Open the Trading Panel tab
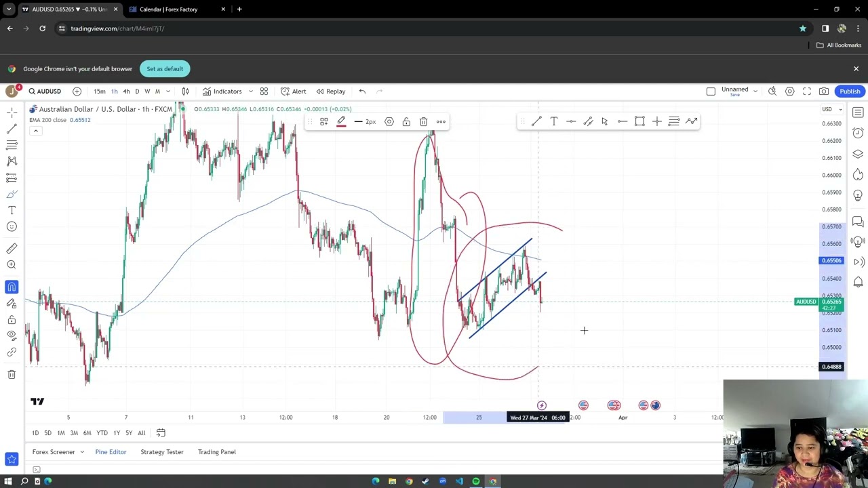The height and width of the screenshot is (488, 868). 217,452
